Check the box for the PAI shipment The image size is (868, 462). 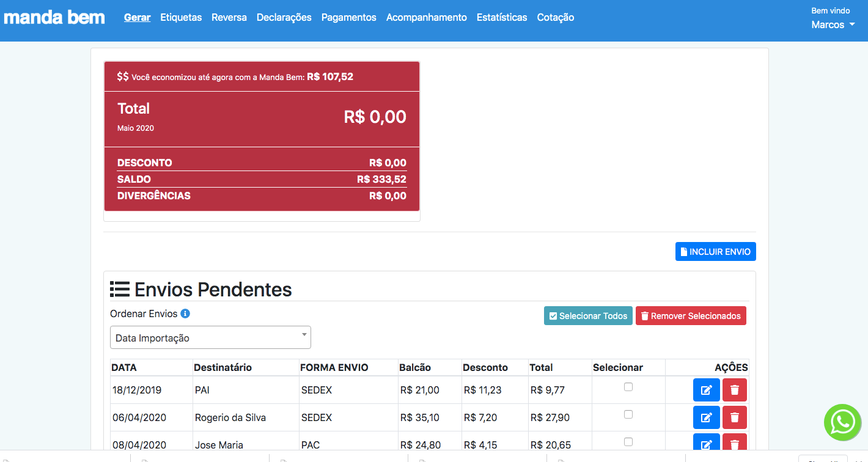click(x=628, y=387)
